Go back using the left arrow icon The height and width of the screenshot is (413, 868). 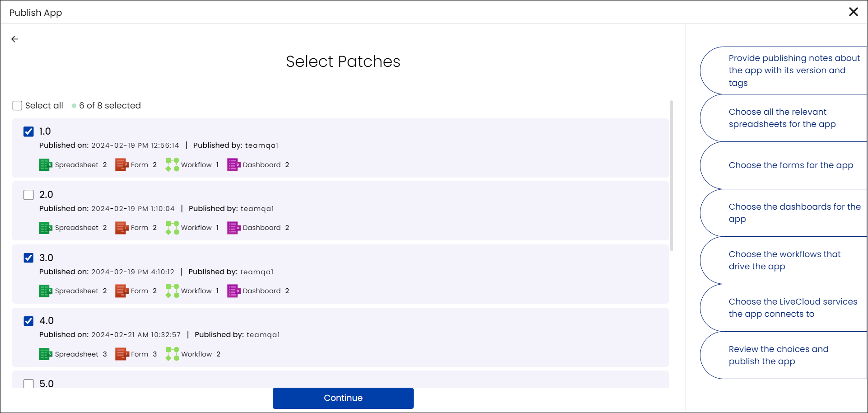coord(15,39)
